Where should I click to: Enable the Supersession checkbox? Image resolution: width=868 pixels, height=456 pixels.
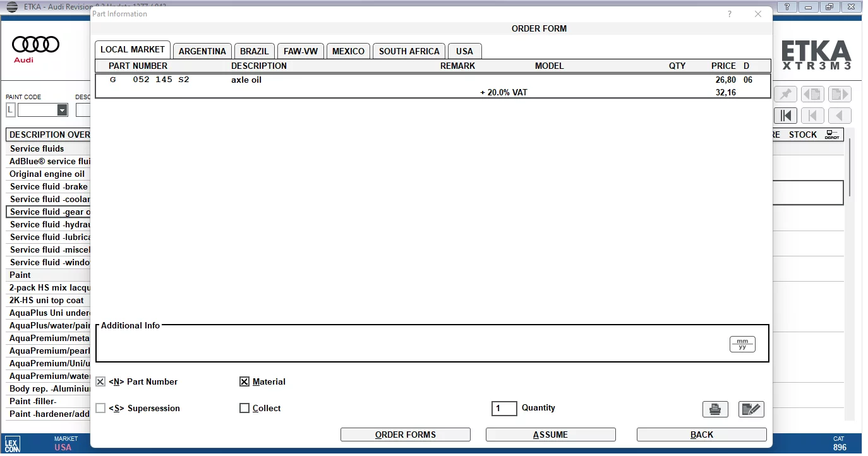(x=100, y=409)
